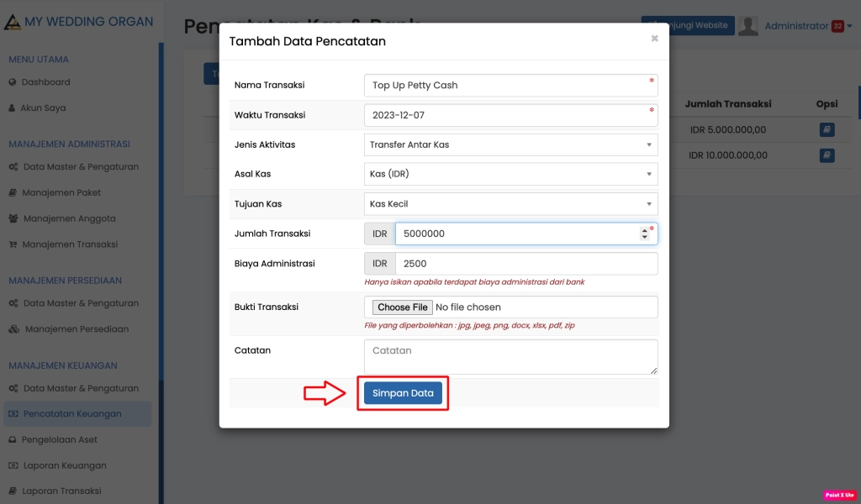
Task: Click the Dashboard icon in sidebar
Action: (13, 82)
